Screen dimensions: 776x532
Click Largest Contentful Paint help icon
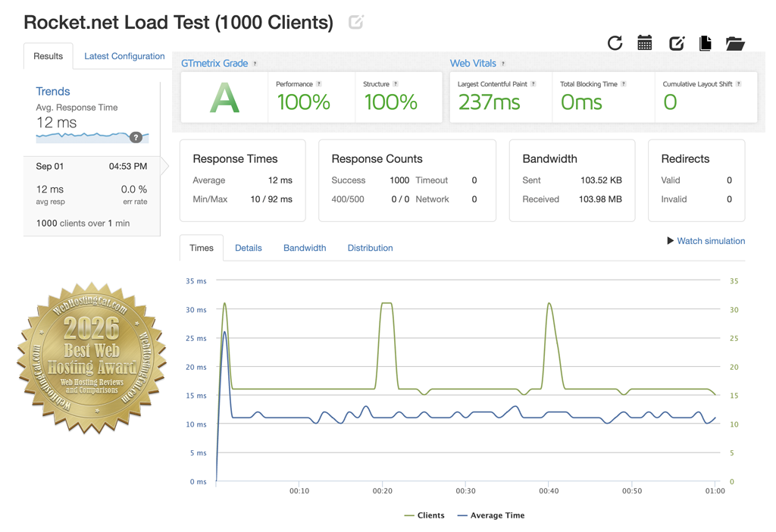tap(533, 84)
